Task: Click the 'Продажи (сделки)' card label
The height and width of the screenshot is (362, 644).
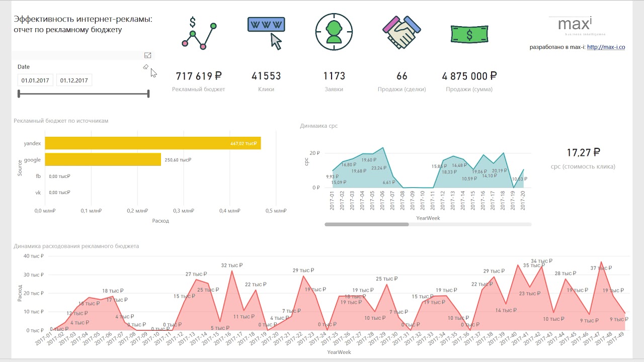Action: click(x=402, y=89)
